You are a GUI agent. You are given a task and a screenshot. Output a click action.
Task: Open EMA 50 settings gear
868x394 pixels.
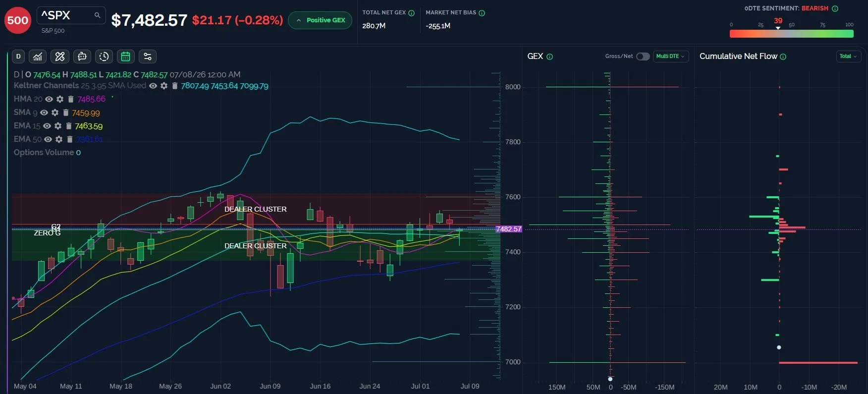pyautogui.click(x=59, y=139)
